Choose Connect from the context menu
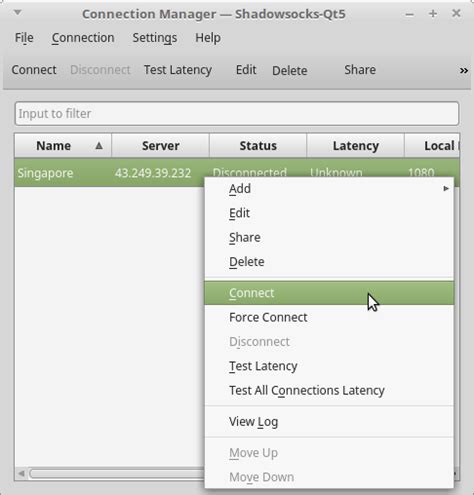 pos(329,293)
